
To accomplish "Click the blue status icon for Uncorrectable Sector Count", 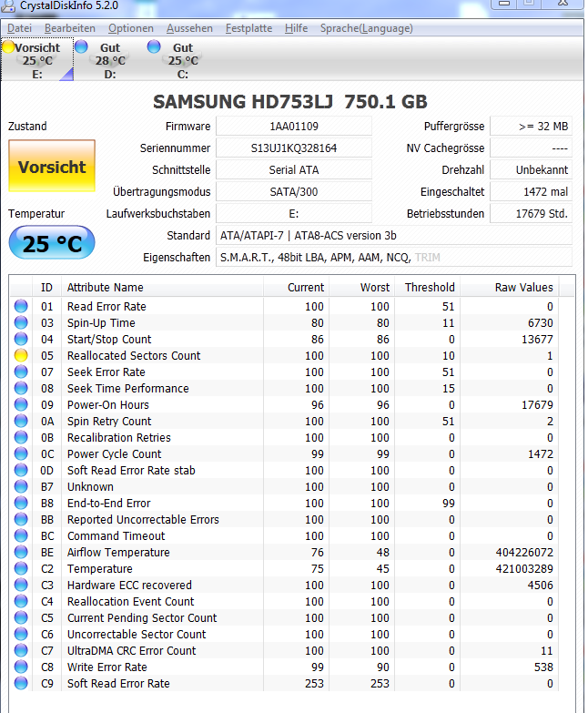I will click(x=21, y=634).
